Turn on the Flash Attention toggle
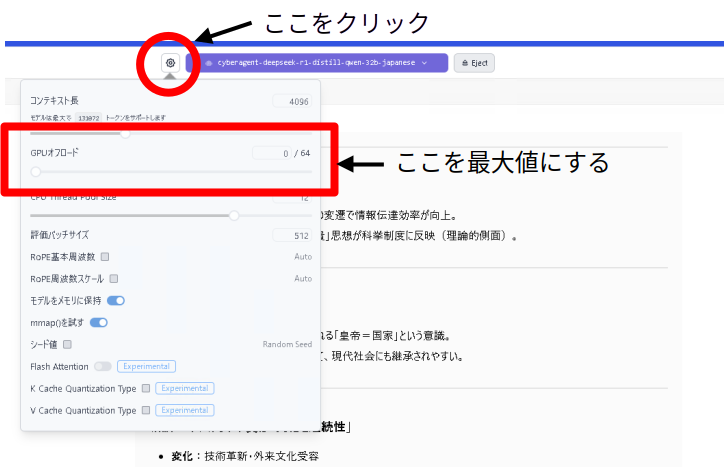The height and width of the screenshot is (467, 724). [103, 366]
